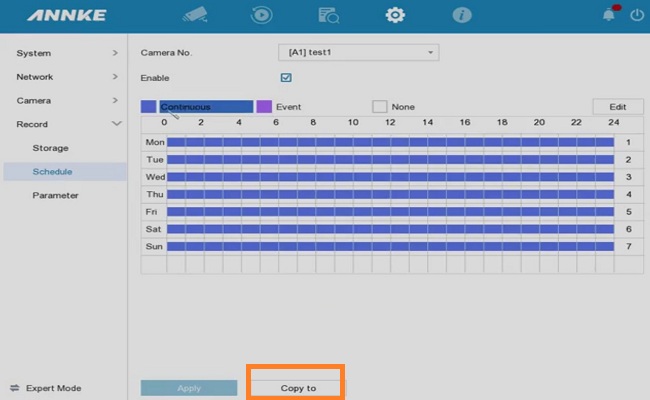
Task: Open the alarm bell notifications
Action: (609, 15)
